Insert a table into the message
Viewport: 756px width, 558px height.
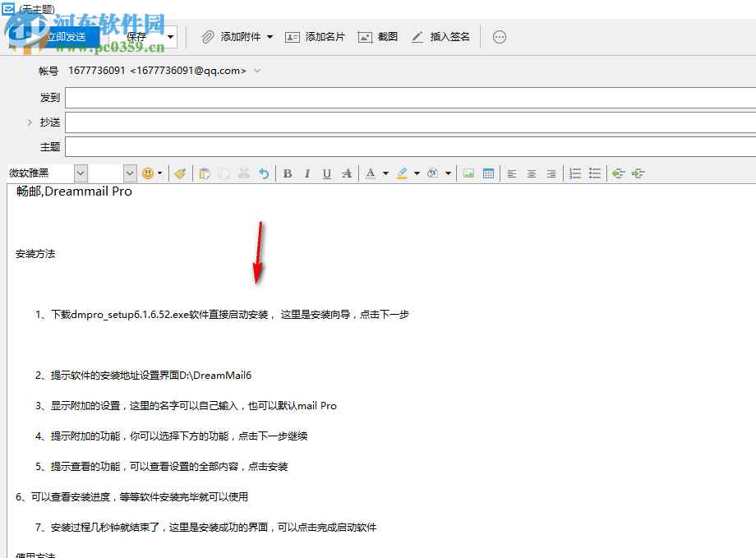[488, 173]
